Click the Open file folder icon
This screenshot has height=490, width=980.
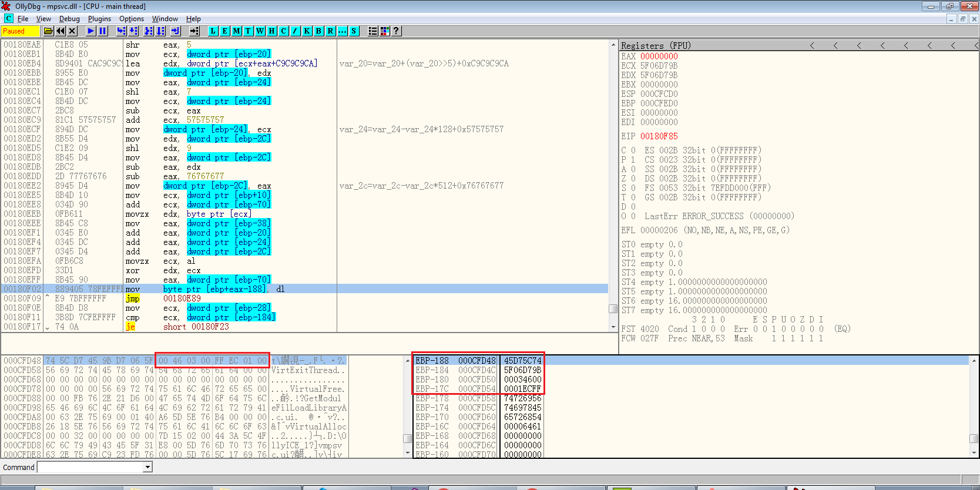click(x=49, y=31)
